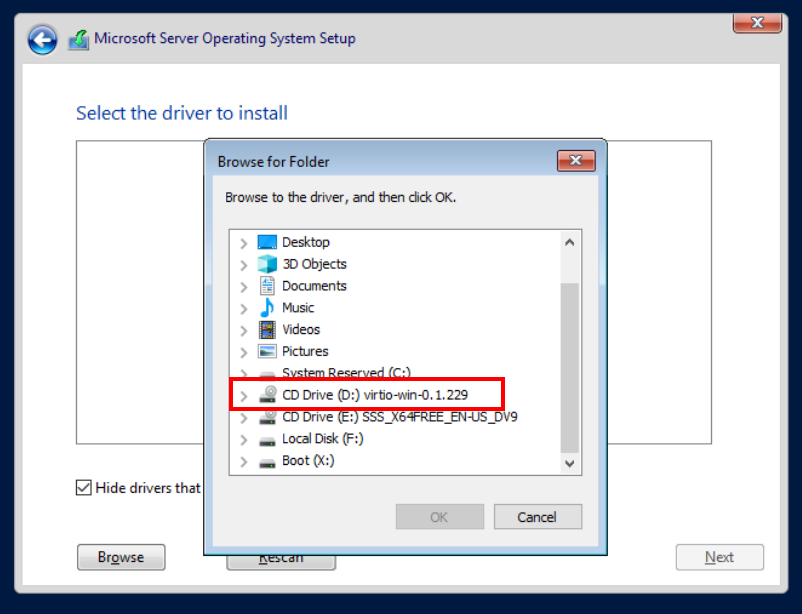Select Local Disk (F:) in folder tree
The image size is (802, 614).
point(322,439)
